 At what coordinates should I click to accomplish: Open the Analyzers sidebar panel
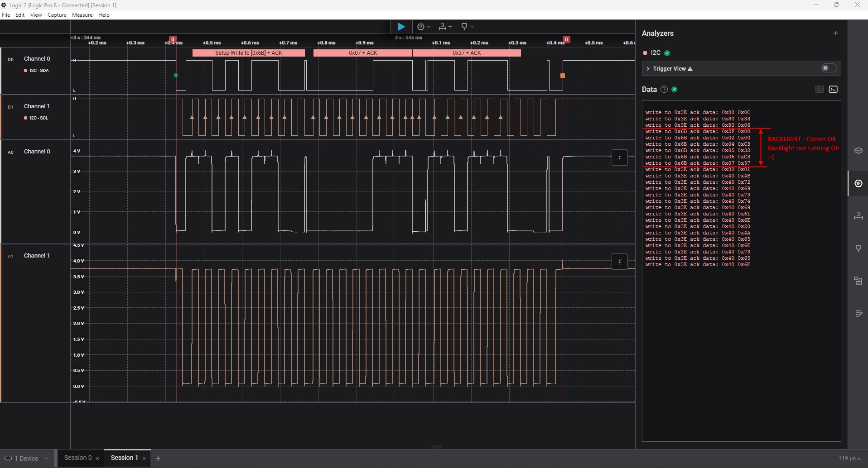tap(858, 183)
